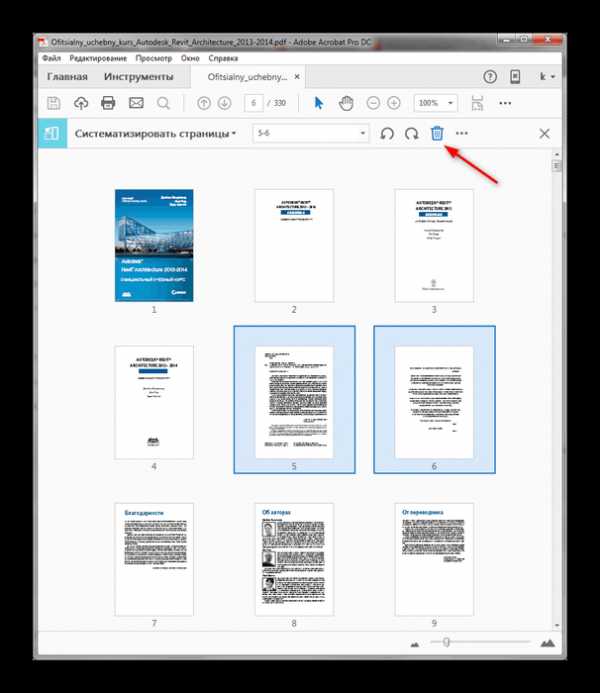Viewport: 600px width, 693px height.
Task: Open more tools ellipsis in main toolbar
Action: (505, 103)
